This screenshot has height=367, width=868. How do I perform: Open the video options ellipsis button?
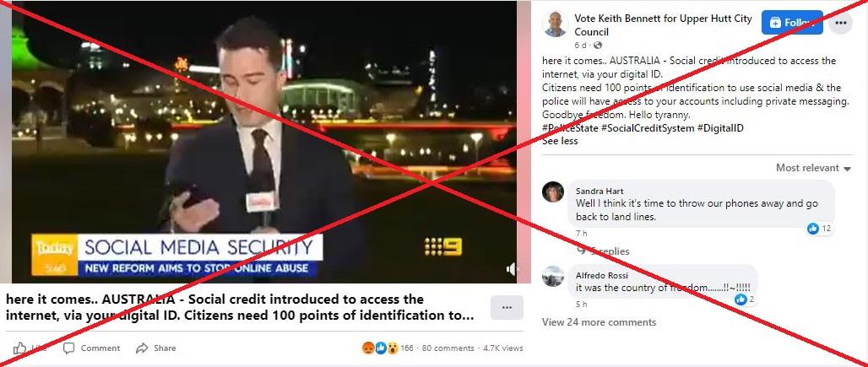point(507,307)
